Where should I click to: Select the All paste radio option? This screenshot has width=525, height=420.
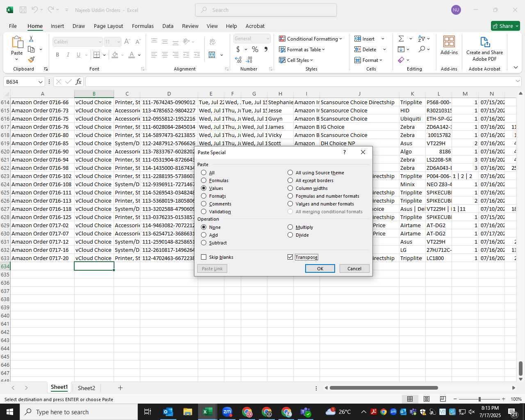(204, 173)
